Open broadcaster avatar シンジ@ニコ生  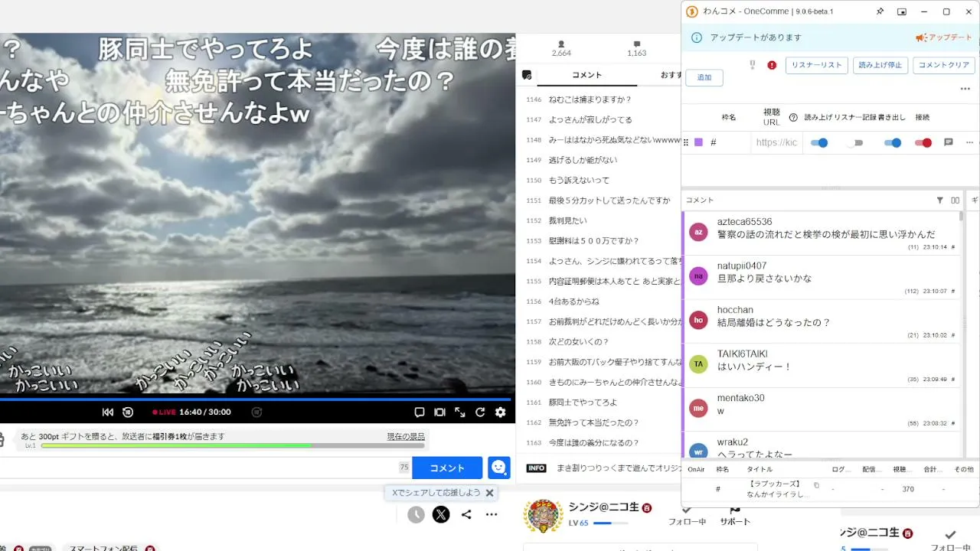543,517
